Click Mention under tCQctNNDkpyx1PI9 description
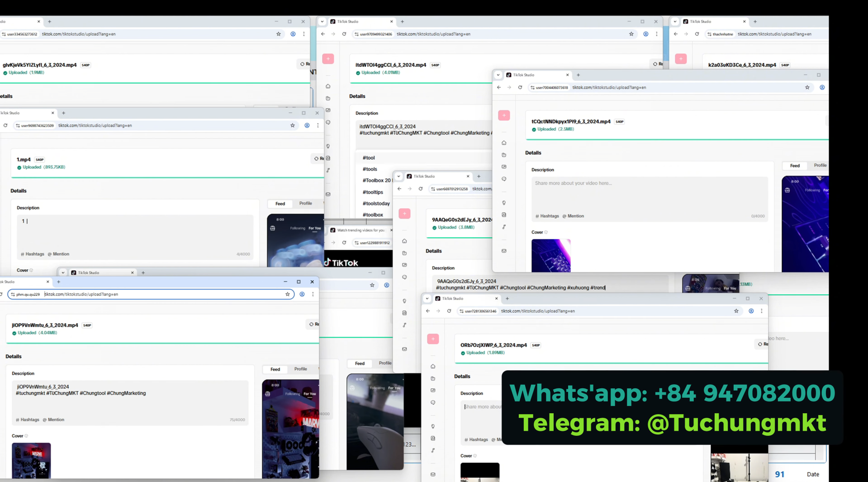Viewport: 868px width, 482px height. pyautogui.click(x=573, y=216)
